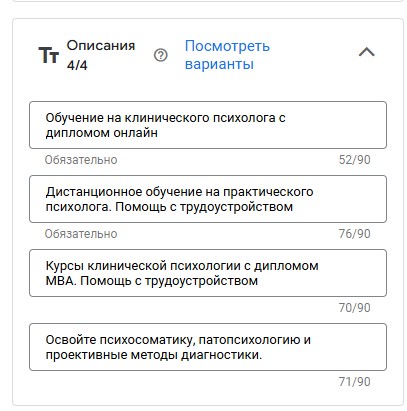Open the help question mark icon
This screenshot has height=411, width=407.
coord(161,55)
